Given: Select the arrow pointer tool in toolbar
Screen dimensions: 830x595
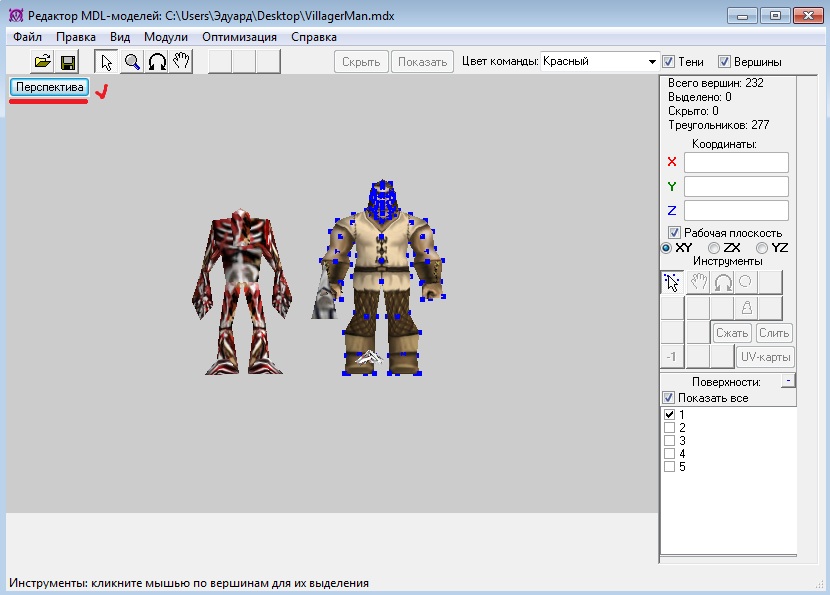Looking at the screenshot, I should (x=107, y=62).
